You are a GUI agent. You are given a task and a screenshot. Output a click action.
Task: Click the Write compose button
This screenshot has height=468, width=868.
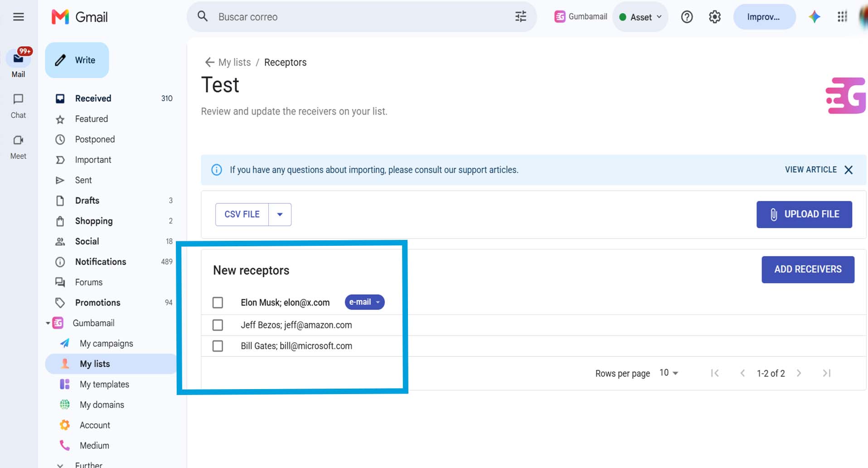pos(77,60)
